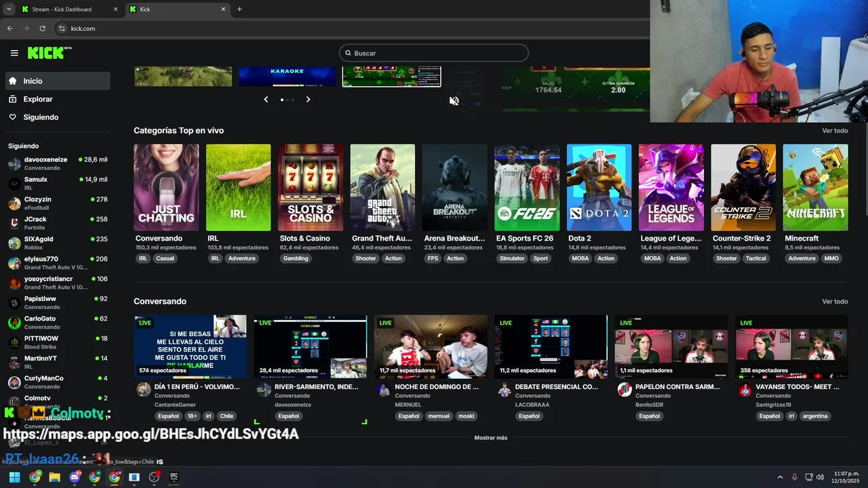868x488 pixels.
Task: Open PITTIWOW channel in the sidebar
Action: point(58,342)
